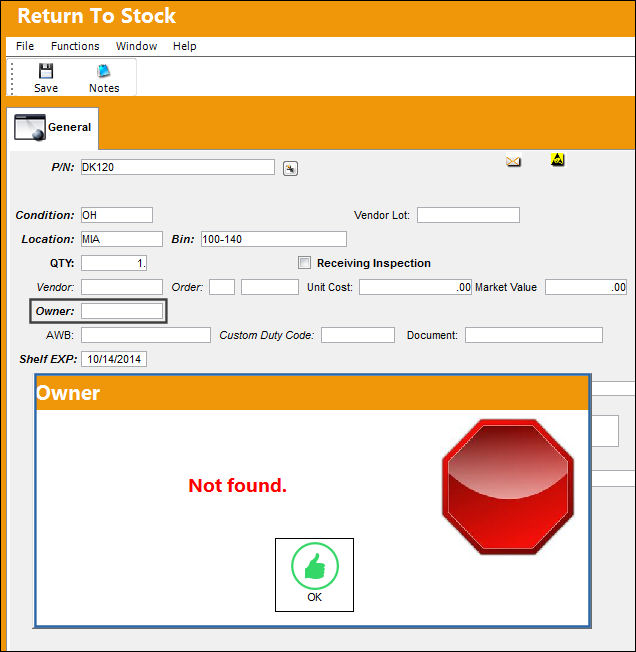Click the second wider Order field
This screenshot has width=636, height=652.
coord(270,287)
